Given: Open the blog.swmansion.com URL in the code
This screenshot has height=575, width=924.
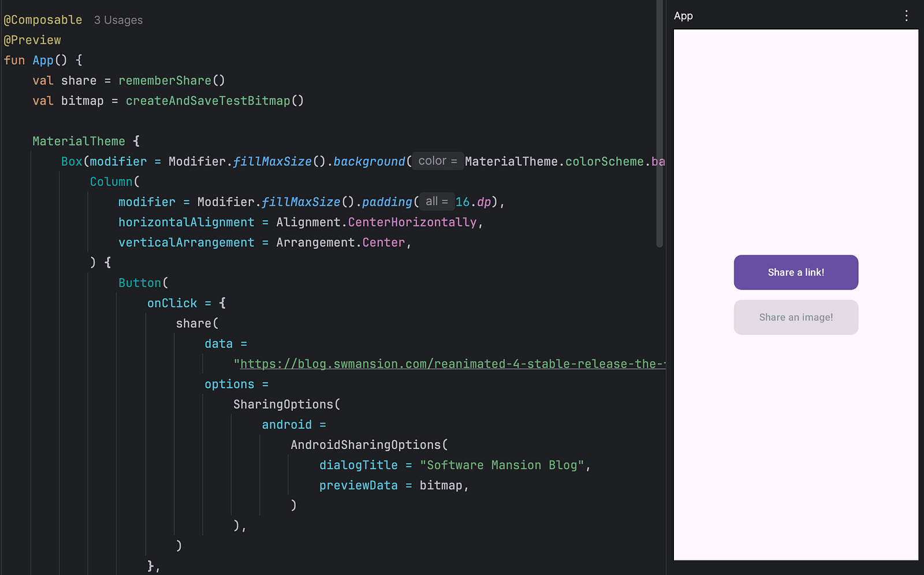Looking at the screenshot, I should point(450,364).
